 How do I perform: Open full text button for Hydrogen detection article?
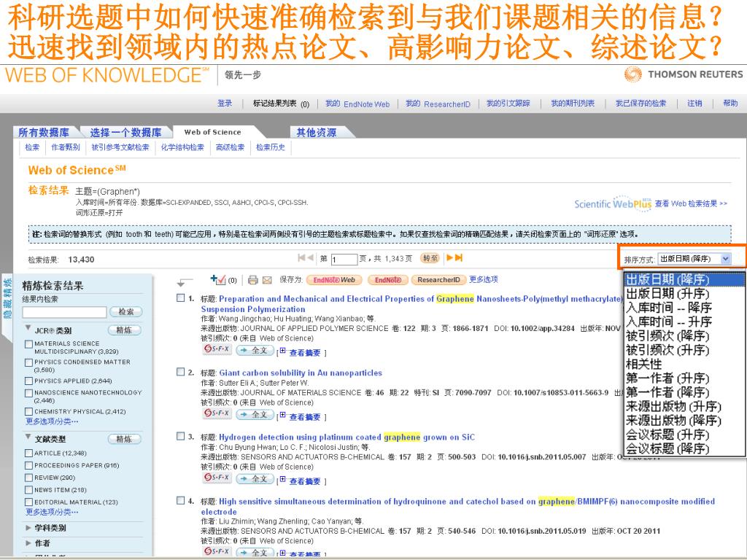click(255, 479)
